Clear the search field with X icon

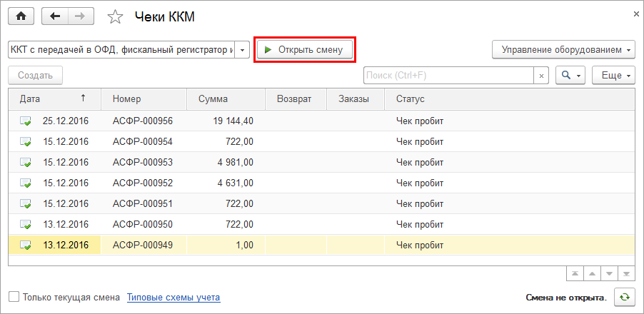(542, 75)
